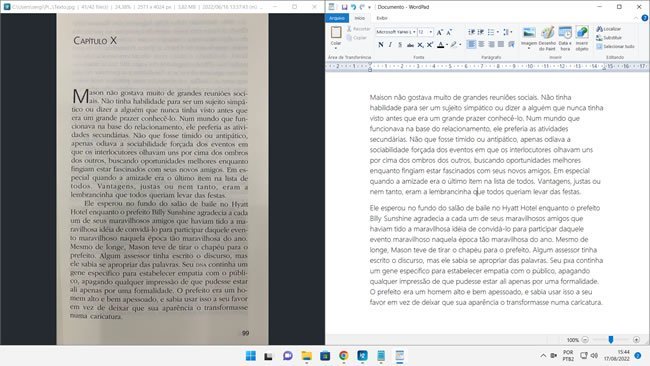650x366 pixels.
Task: Click the insert Imagem icon
Action: point(529,33)
